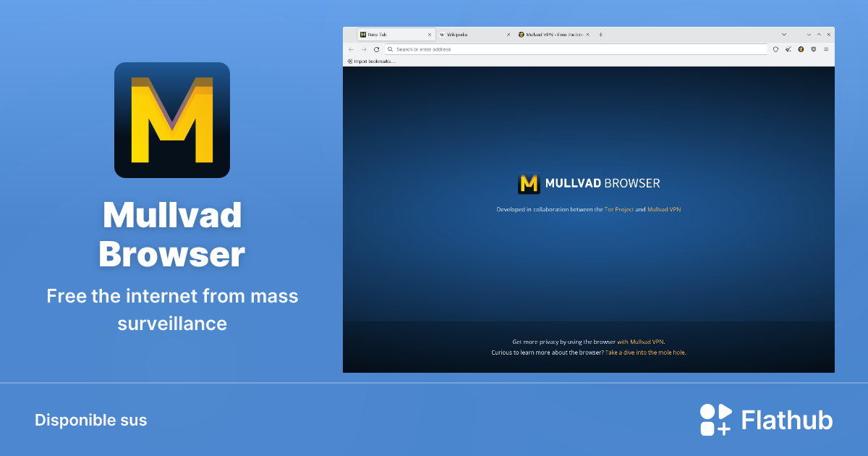Reload the current page
This screenshot has height=456, width=868.
[376, 49]
